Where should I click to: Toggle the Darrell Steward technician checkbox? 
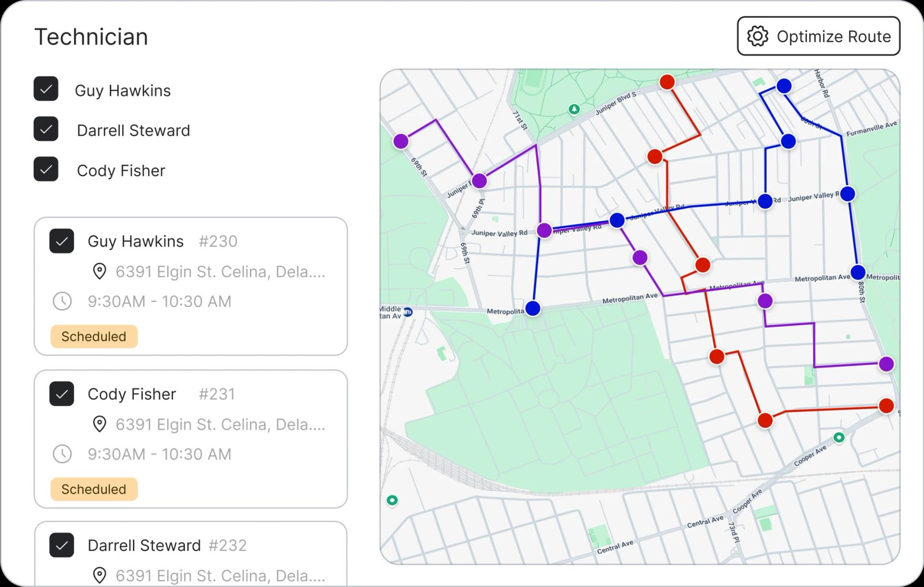click(45, 129)
